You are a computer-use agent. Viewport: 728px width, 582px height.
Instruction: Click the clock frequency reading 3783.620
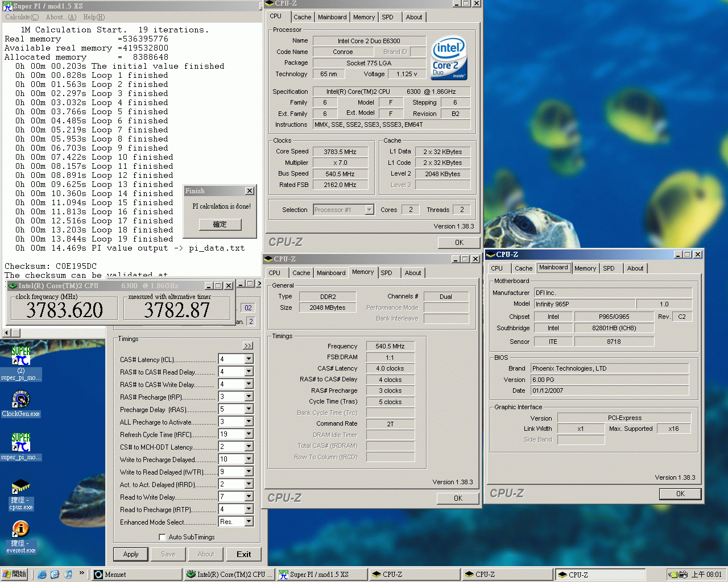pos(64,310)
